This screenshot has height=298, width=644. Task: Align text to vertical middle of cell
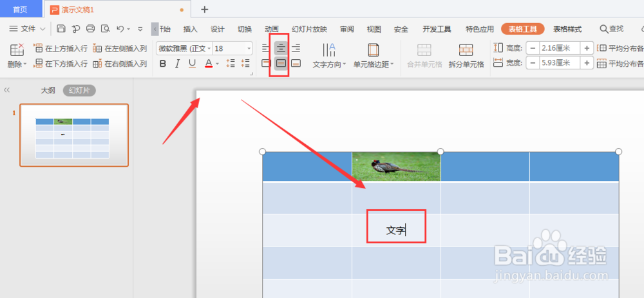pos(281,63)
